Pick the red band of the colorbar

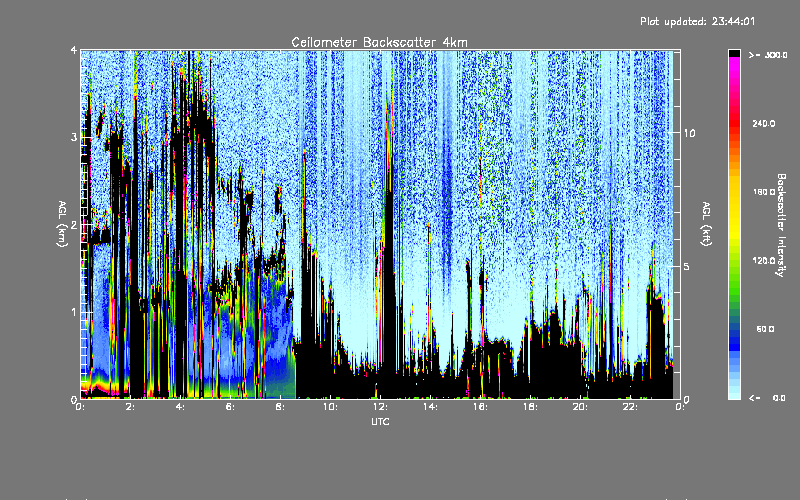(734, 125)
